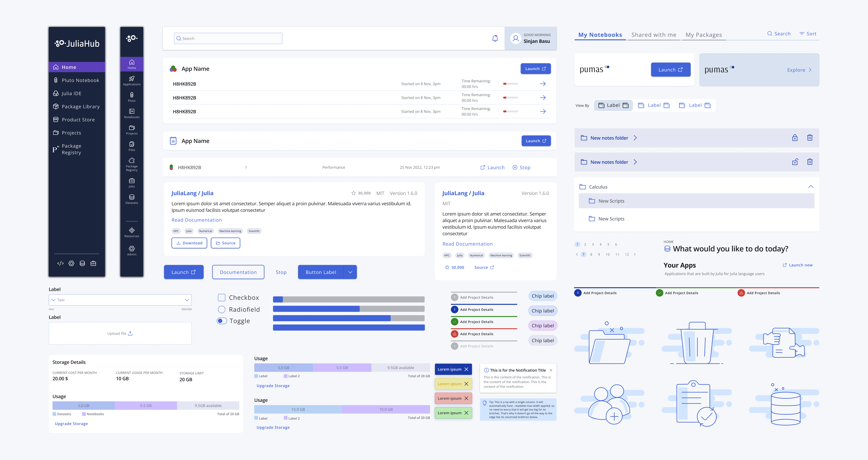Switch to the Shared with me tab

(x=653, y=35)
